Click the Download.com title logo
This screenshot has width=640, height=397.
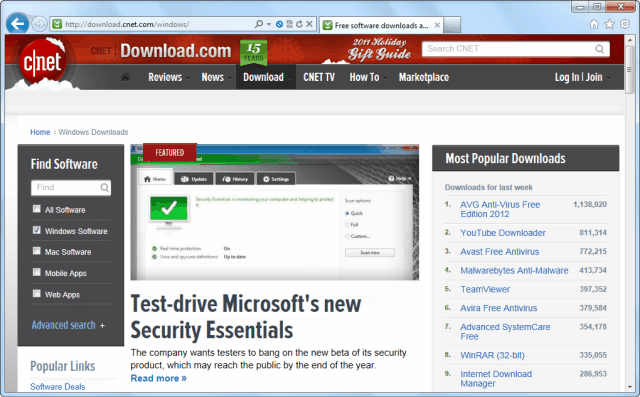[176, 51]
